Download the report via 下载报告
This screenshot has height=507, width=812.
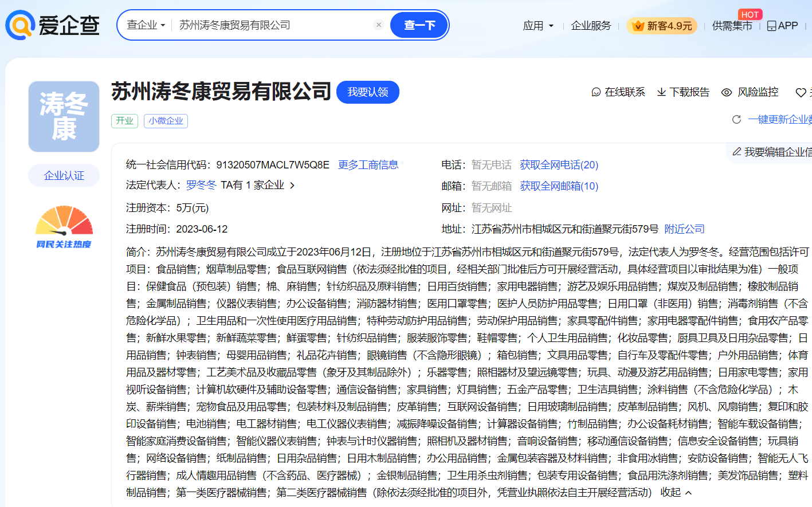[683, 92]
